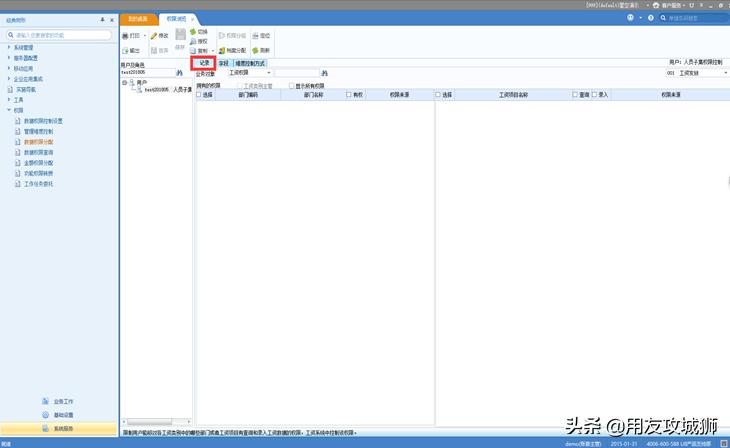Click the Archive Assignment people icon
This screenshot has height=448, width=730.
pos(222,50)
